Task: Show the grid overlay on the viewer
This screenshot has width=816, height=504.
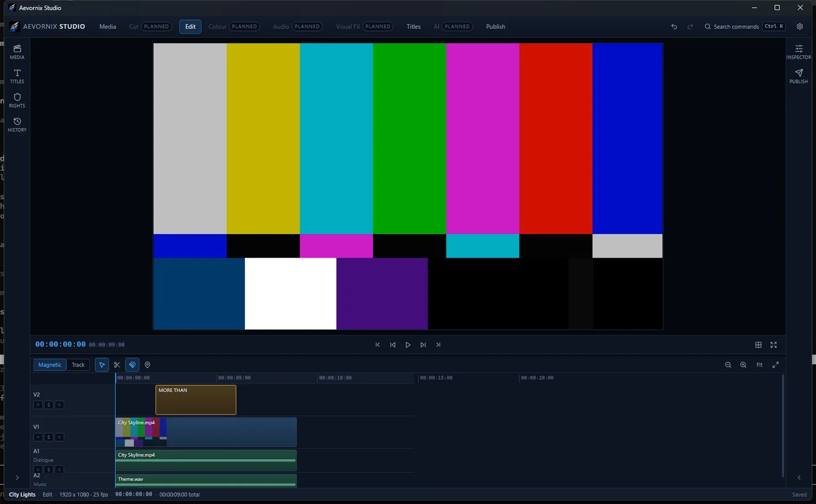Action: pyautogui.click(x=758, y=345)
